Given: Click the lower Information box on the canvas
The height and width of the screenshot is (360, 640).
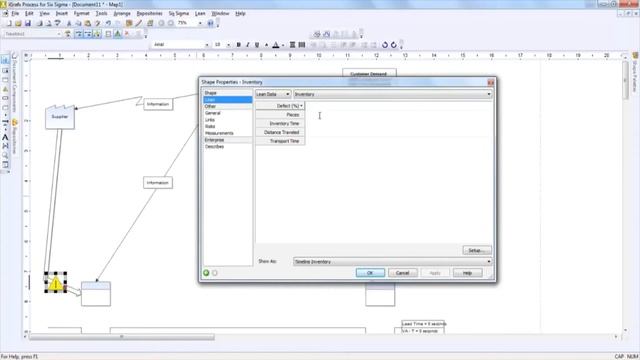Looking at the screenshot, I should point(158,182).
